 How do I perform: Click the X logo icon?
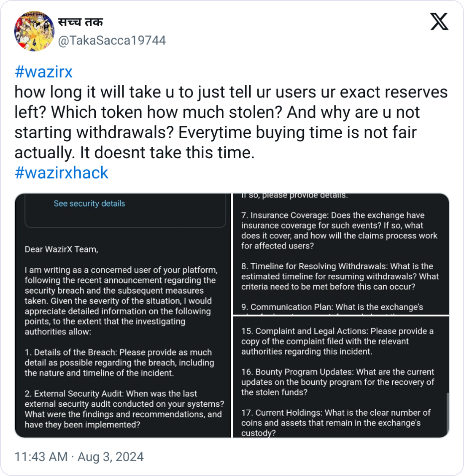coord(439,22)
